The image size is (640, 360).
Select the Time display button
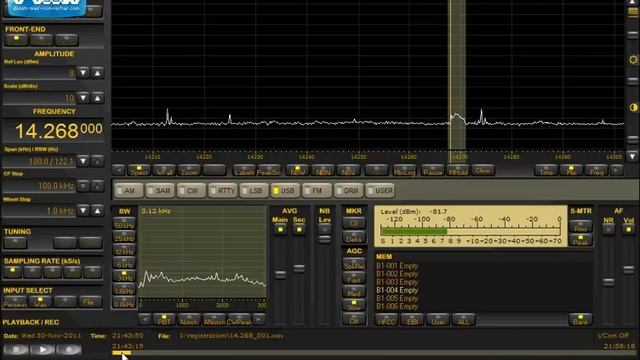click(x=546, y=170)
